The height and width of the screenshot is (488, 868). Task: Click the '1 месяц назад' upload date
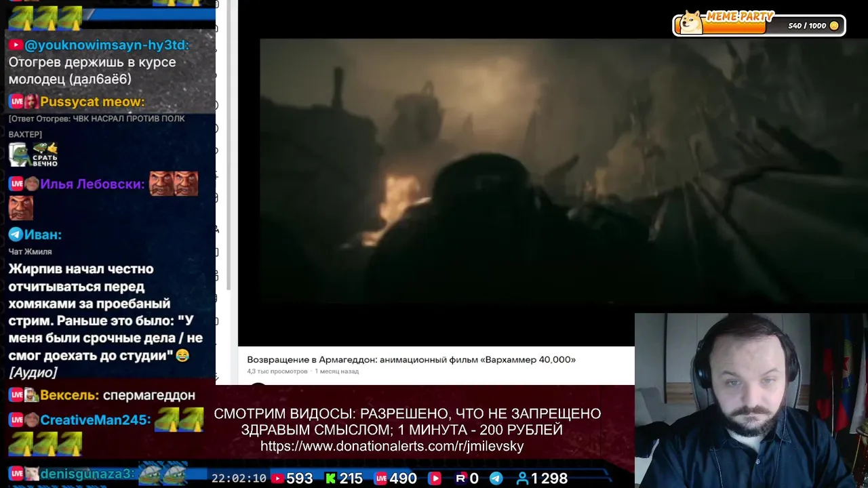[x=336, y=371]
